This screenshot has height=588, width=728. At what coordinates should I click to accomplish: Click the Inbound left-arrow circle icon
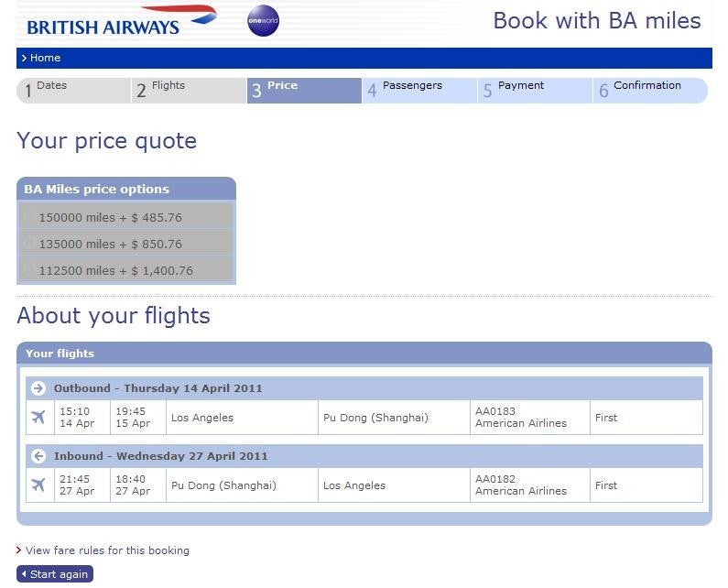click(x=38, y=456)
